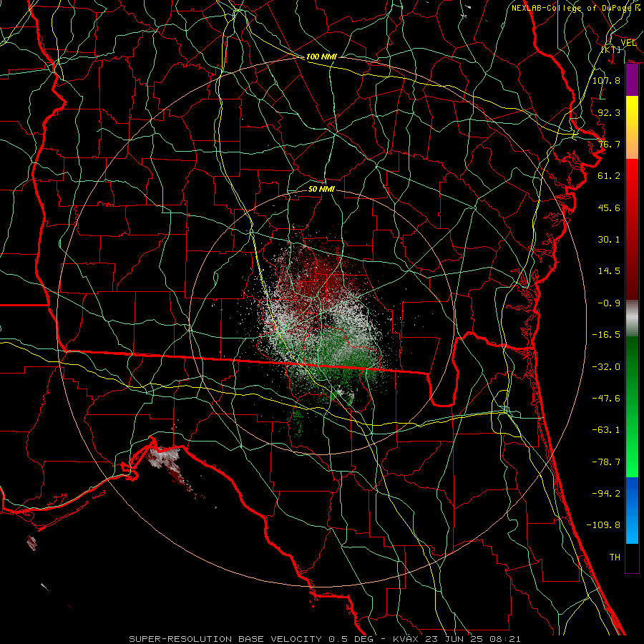Select the 107.8 legend value
Screen dimensions: 644x644
tap(606, 80)
